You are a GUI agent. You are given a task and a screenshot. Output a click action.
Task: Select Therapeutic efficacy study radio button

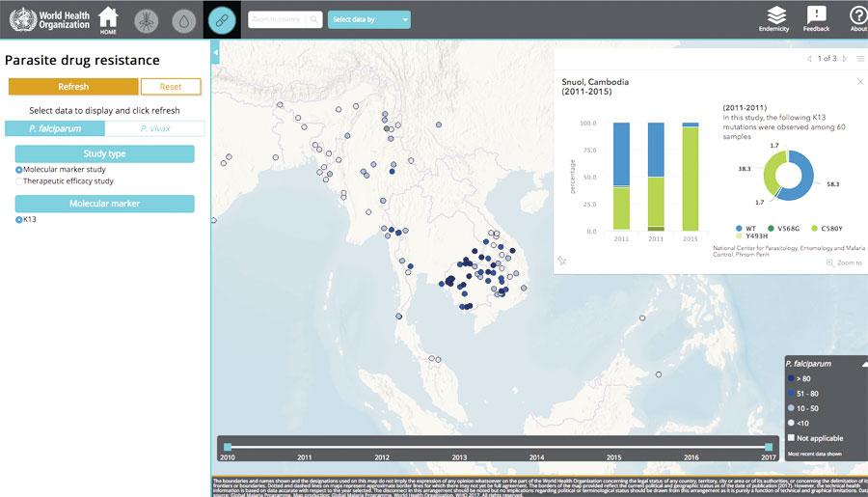19,181
